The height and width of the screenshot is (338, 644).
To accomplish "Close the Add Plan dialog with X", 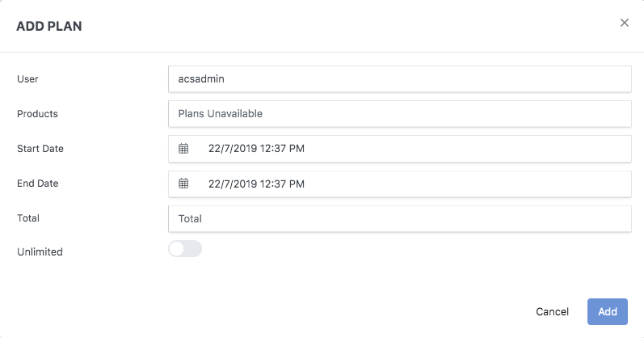I will point(624,23).
